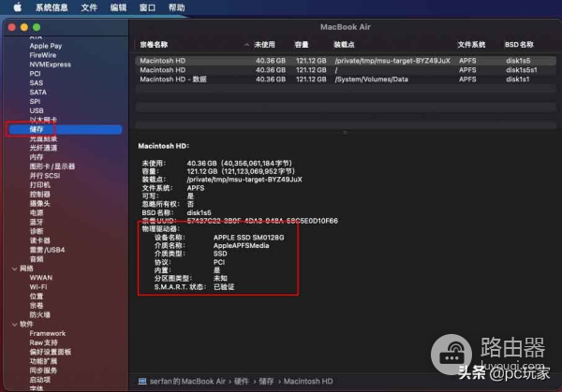The height and width of the screenshot is (392, 562).
Task: Click serfan的MacBook Air in path bar
Action: tap(187, 382)
